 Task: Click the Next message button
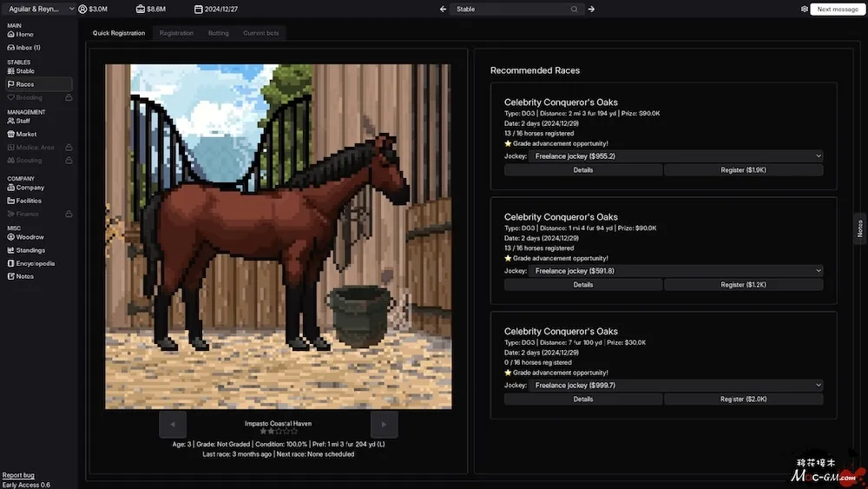(x=838, y=9)
